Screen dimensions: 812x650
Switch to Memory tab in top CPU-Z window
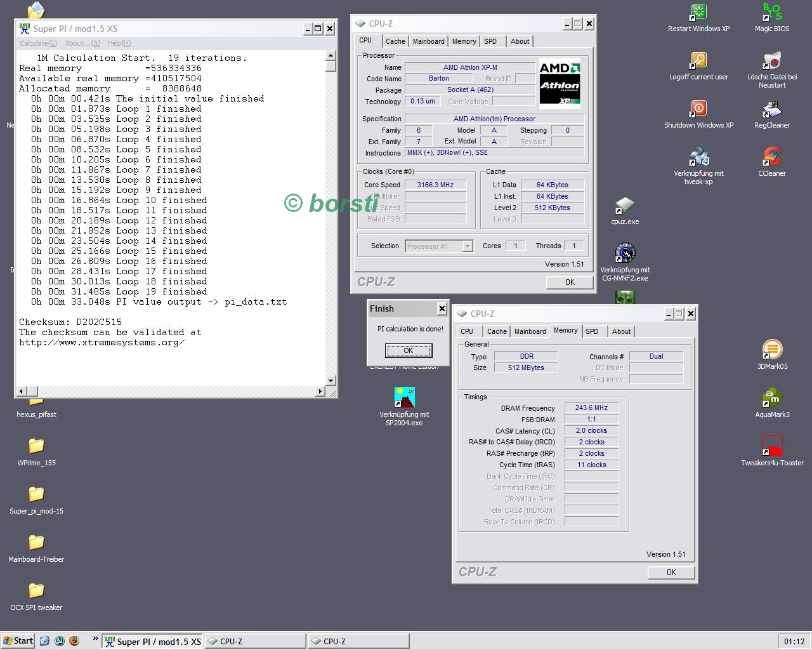point(464,41)
